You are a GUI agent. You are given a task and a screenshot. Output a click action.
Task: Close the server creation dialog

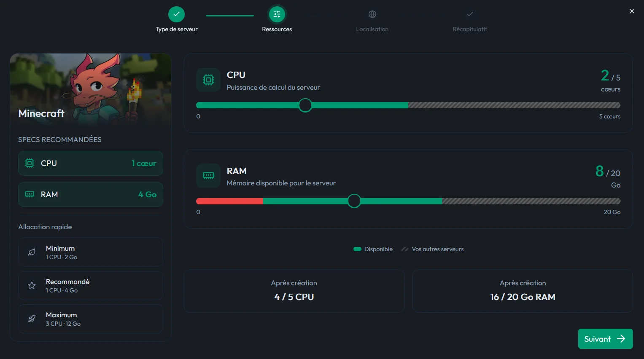point(632,11)
